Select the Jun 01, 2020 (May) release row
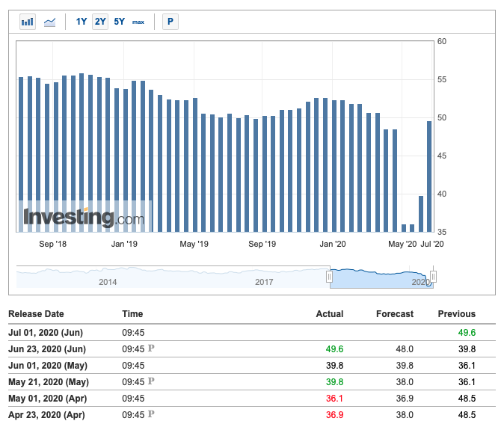 click(48, 365)
